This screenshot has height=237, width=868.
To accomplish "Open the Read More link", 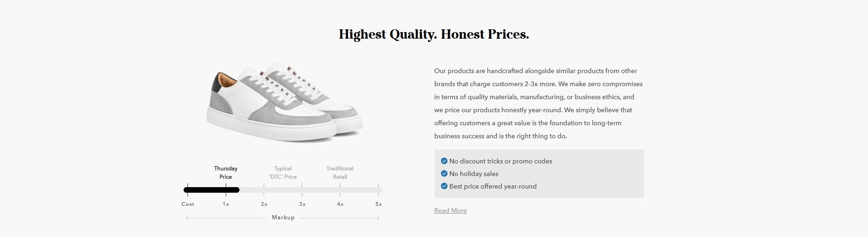I will 450,210.
